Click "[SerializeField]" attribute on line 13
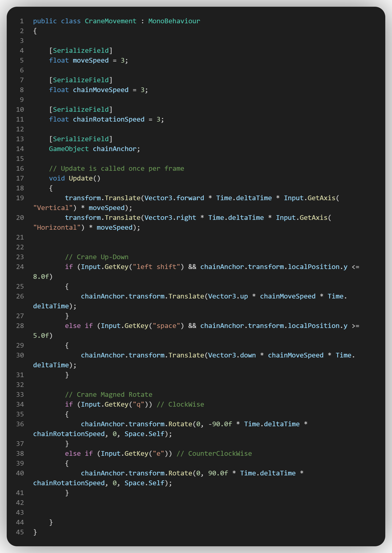The height and width of the screenshot is (553, 392). [x=81, y=139]
